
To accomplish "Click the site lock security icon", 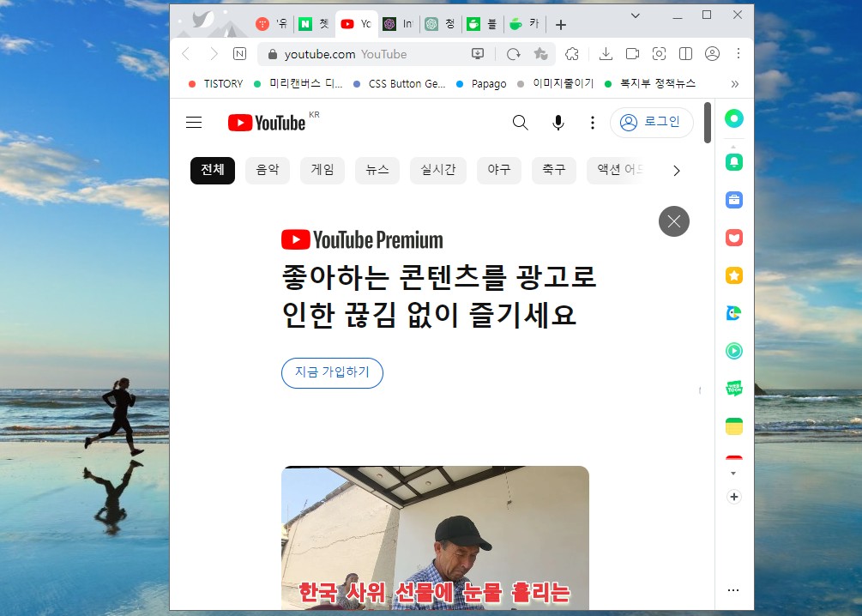I will (x=272, y=54).
